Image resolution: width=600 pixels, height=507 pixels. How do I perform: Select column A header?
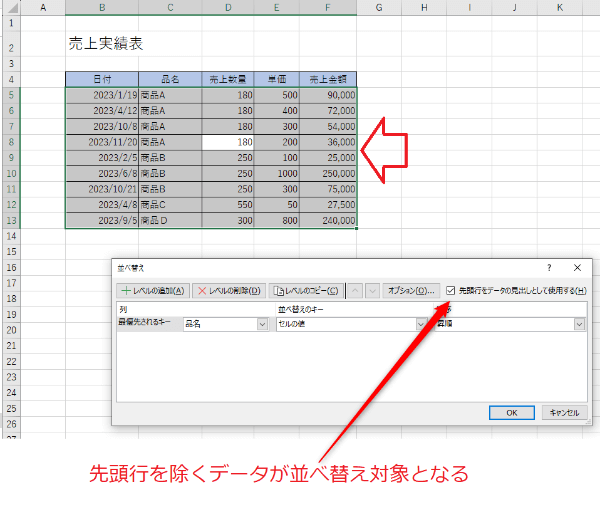coord(43,7)
